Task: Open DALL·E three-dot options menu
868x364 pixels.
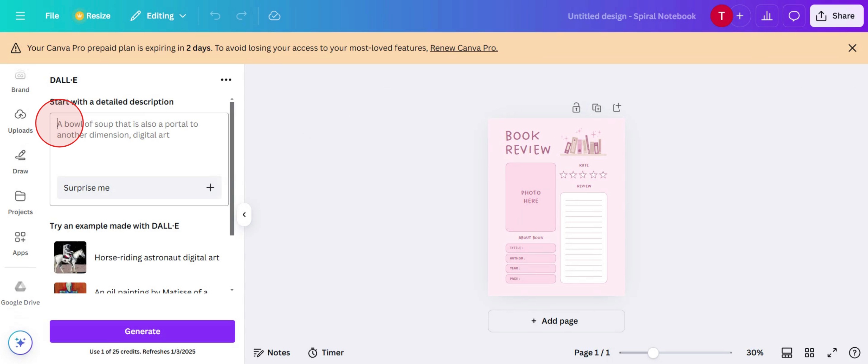Action: 226,80
